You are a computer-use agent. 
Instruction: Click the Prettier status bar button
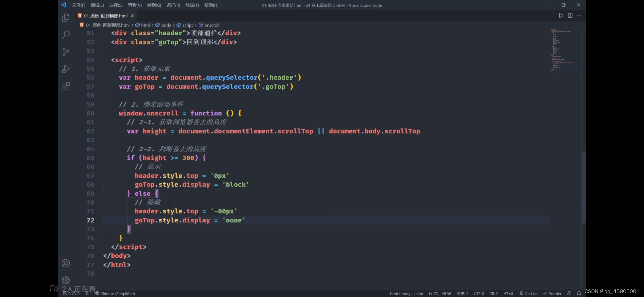[552, 293]
